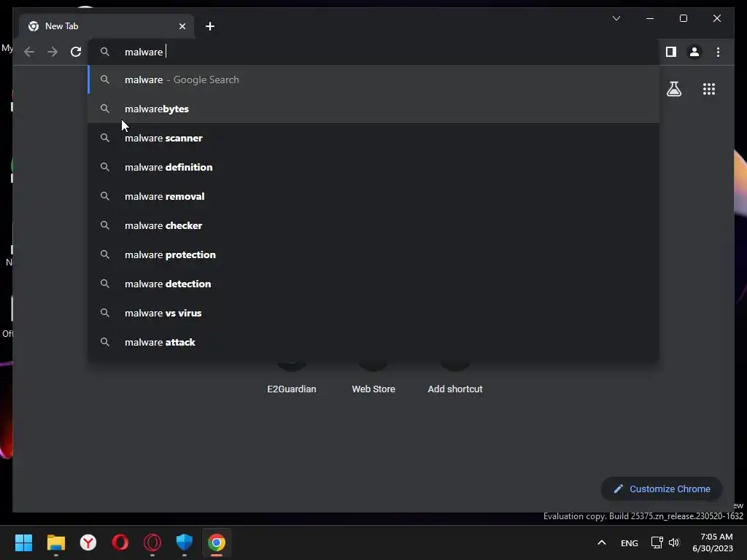747x560 pixels.
Task: Pick the malware protection suggestion
Action: 374,254
